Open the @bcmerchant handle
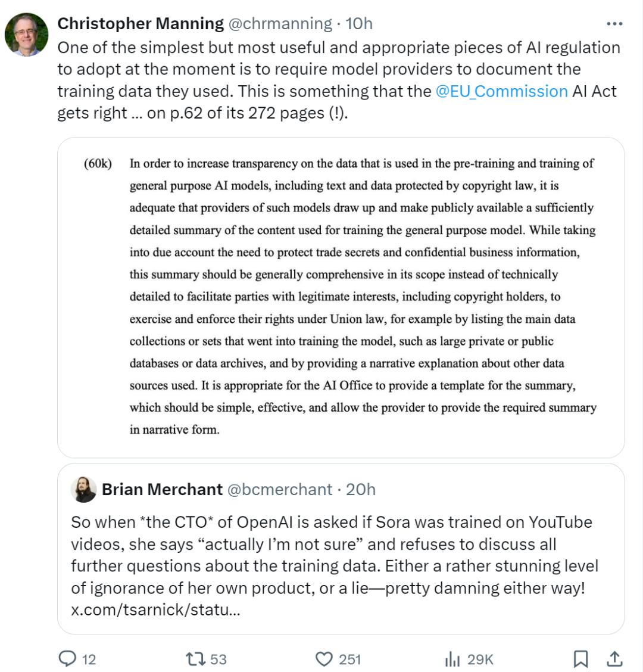This screenshot has height=672, width=643. (280, 490)
